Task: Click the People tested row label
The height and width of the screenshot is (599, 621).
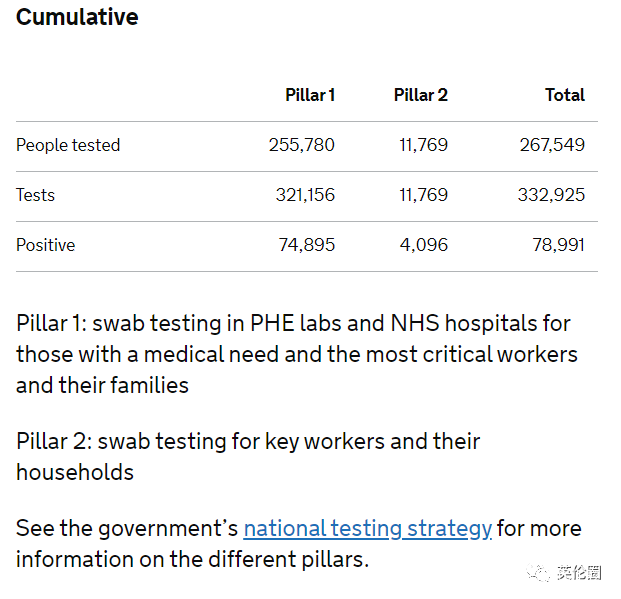Action: pyautogui.click(x=68, y=145)
